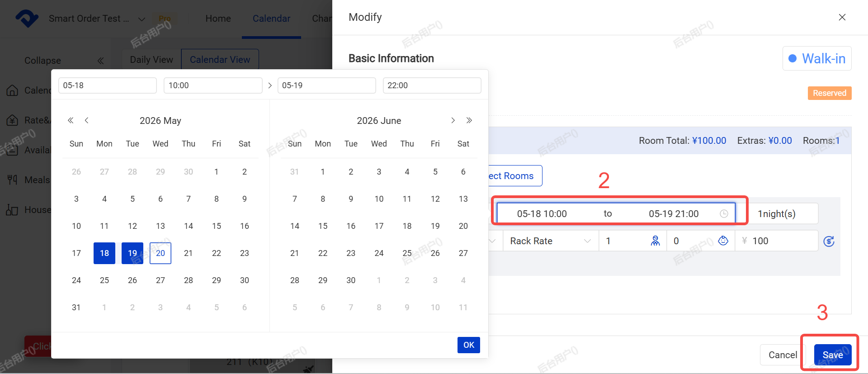Click the end date field showing 05-19
The image size is (868, 374).
(326, 85)
